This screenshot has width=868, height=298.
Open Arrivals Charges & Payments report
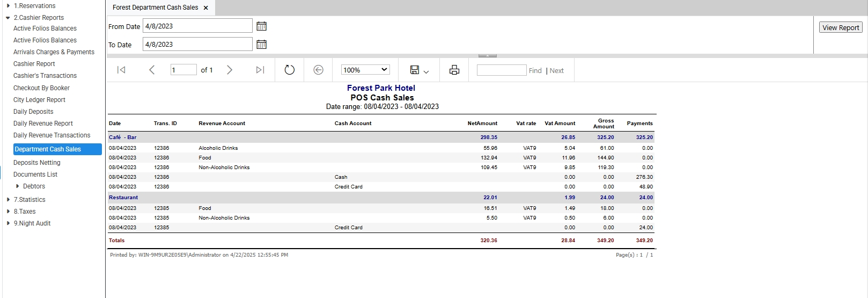(x=54, y=52)
